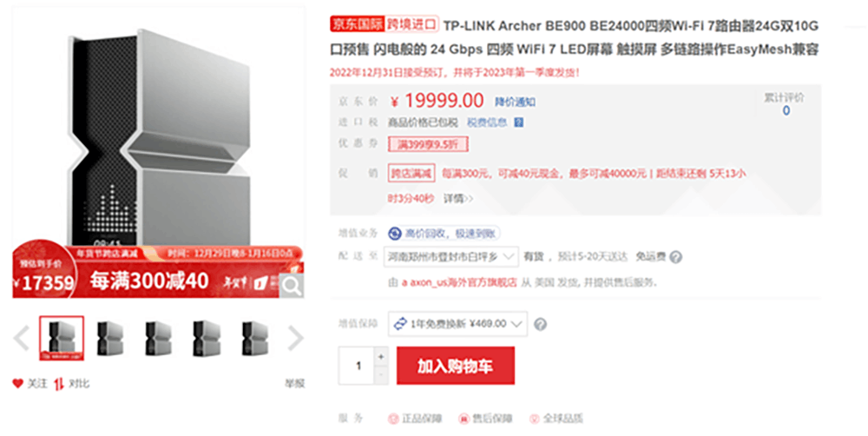Add item with 加入购物车 button
This screenshot has height=436, width=868.
coord(456,366)
